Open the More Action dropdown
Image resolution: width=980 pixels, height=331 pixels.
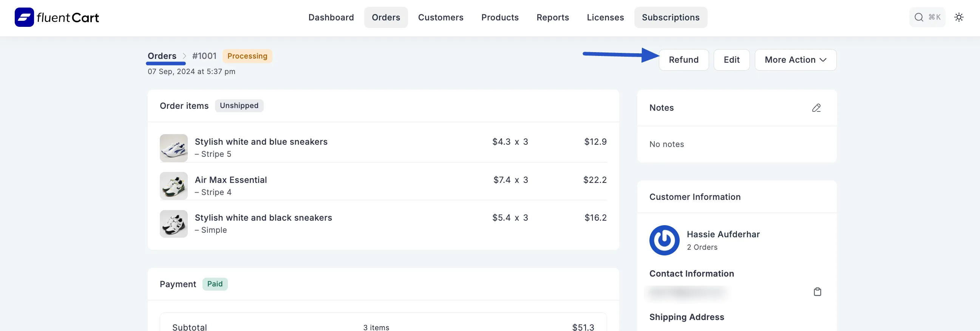click(795, 60)
